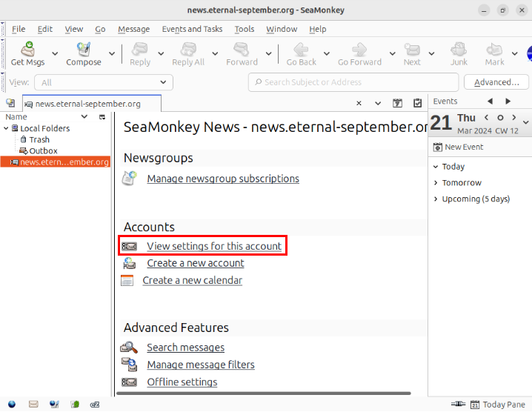Click the Name column sort header chevron

click(84, 117)
